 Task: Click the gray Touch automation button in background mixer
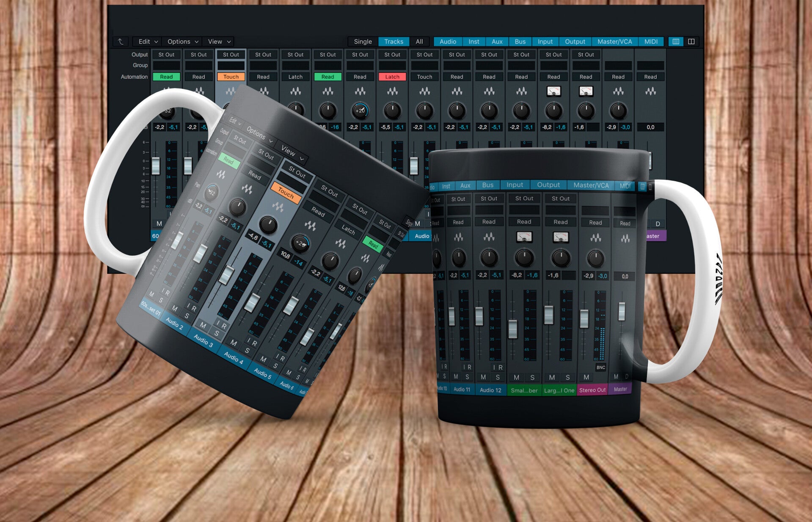pos(424,77)
